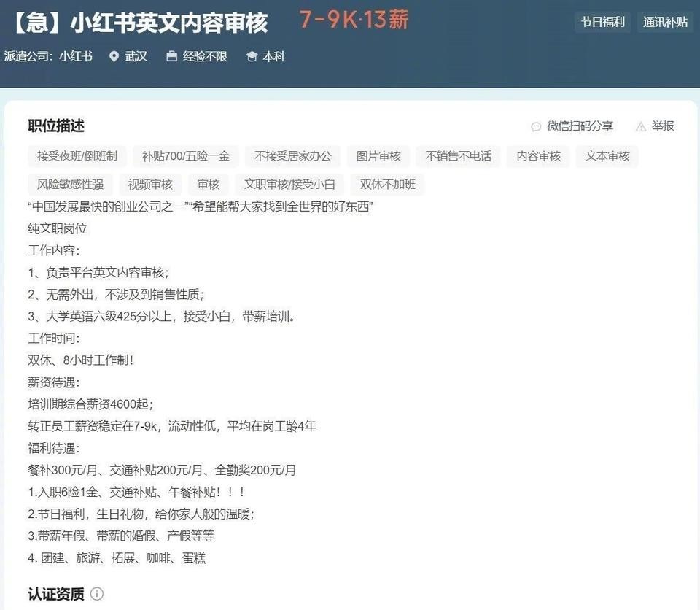
Task: Click the job title 【急】小红书英文内容审核
Action: pyautogui.click(x=139, y=23)
